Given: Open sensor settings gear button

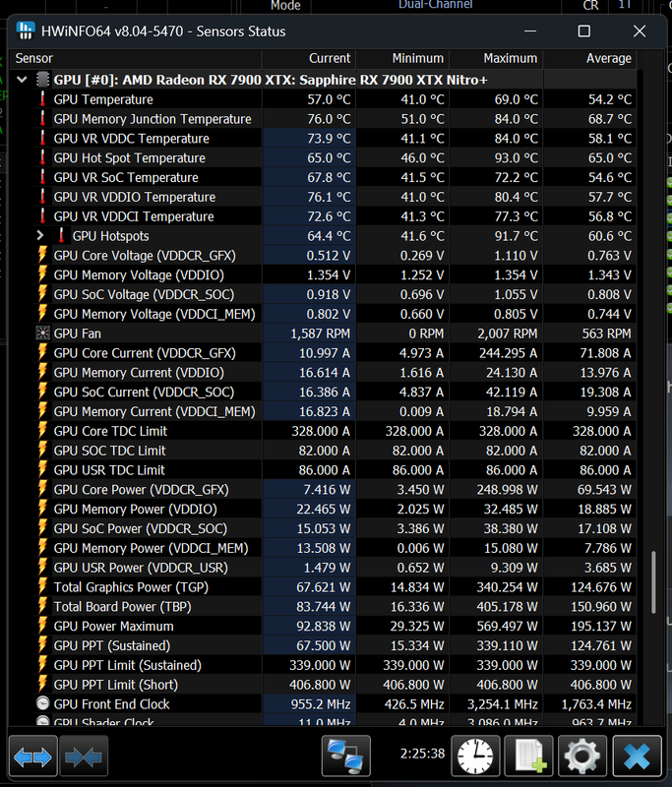Looking at the screenshot, I should point(582,757).
